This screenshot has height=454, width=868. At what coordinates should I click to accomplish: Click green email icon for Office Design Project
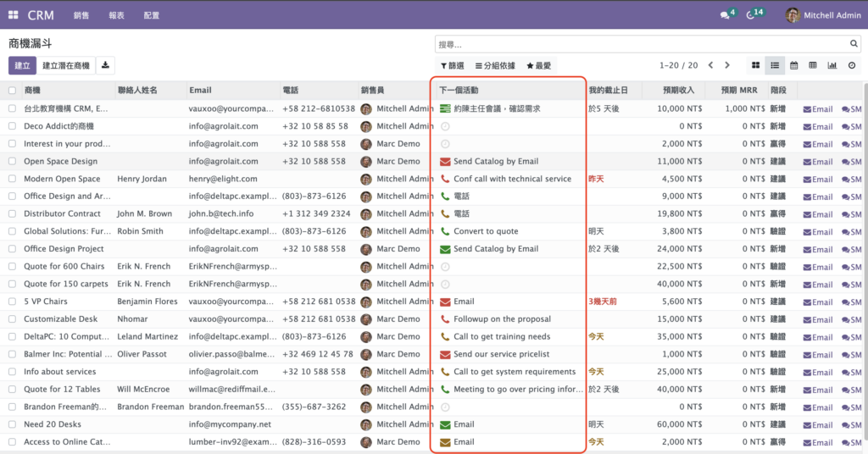point(445,249)
